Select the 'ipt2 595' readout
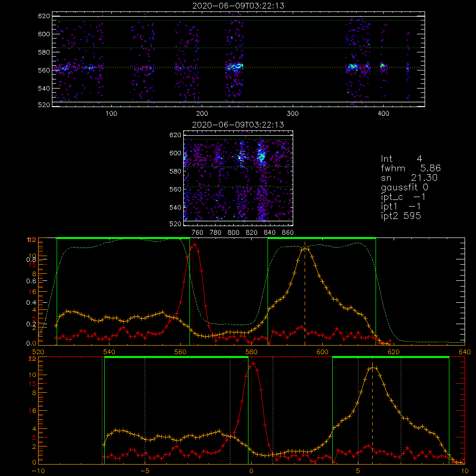This screenshot has width=476, height=476. pyautogui.click(x=401, y=216)
